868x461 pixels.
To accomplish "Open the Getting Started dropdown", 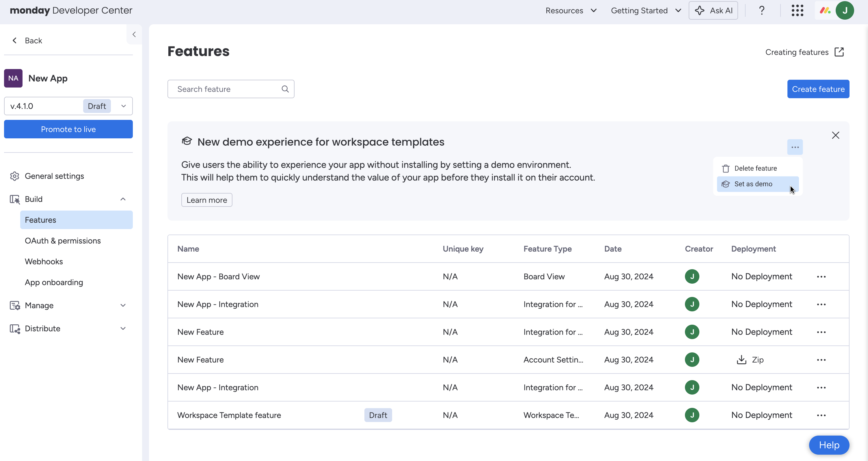I will tap(646, 10).
